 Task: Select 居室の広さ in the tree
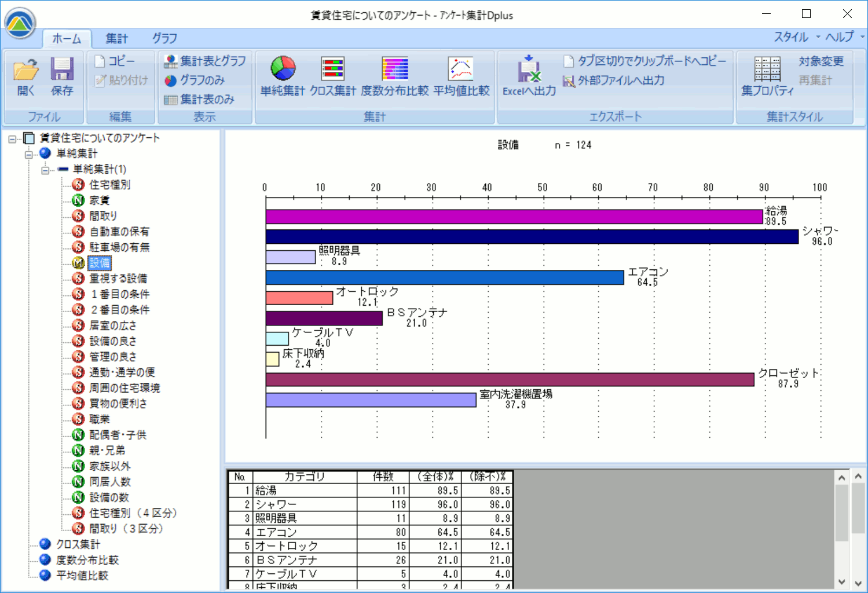coord(113,325)
